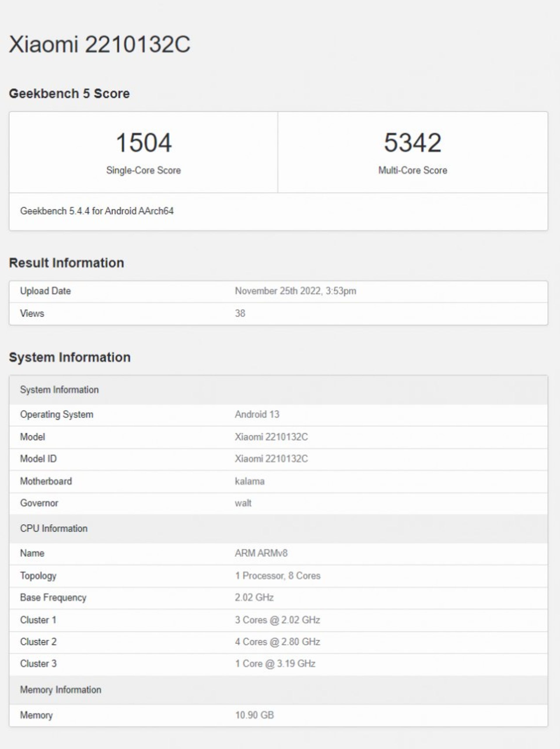Image resolution: width=560 pixels, height=749 pixels.
Task: Click the 10.90 GB memory value
Action: [254, 715]
